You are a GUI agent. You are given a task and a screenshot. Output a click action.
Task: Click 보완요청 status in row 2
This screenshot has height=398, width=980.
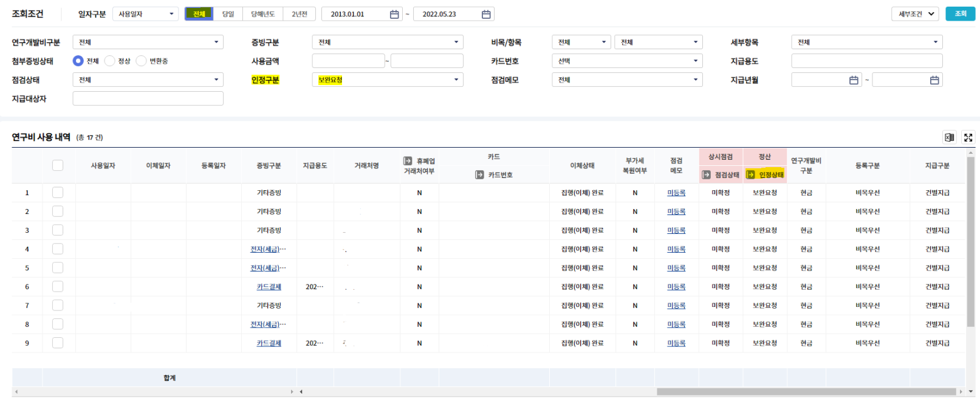tap(765, 211)
